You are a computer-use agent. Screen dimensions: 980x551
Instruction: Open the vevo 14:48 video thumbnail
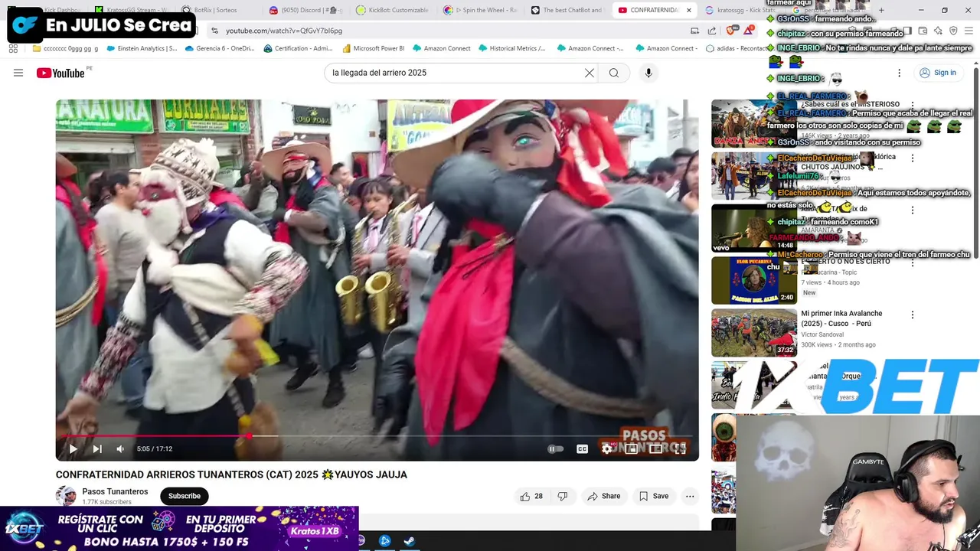pos(753,228)
